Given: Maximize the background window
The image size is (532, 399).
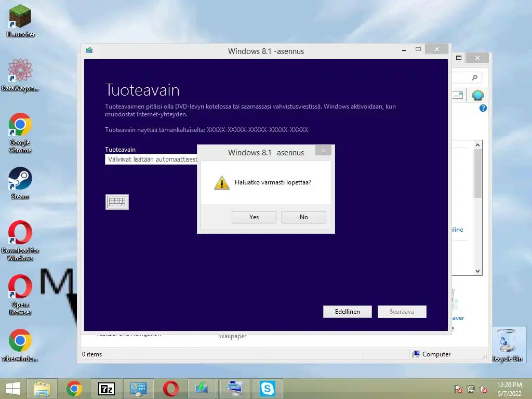Looking at the screenshot, I should tap(459, 58).
